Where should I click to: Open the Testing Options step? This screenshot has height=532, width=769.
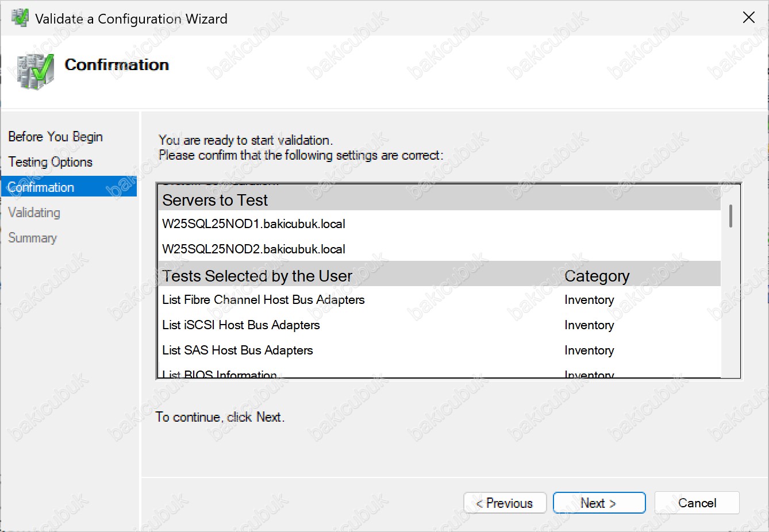(x=50, y=162)
